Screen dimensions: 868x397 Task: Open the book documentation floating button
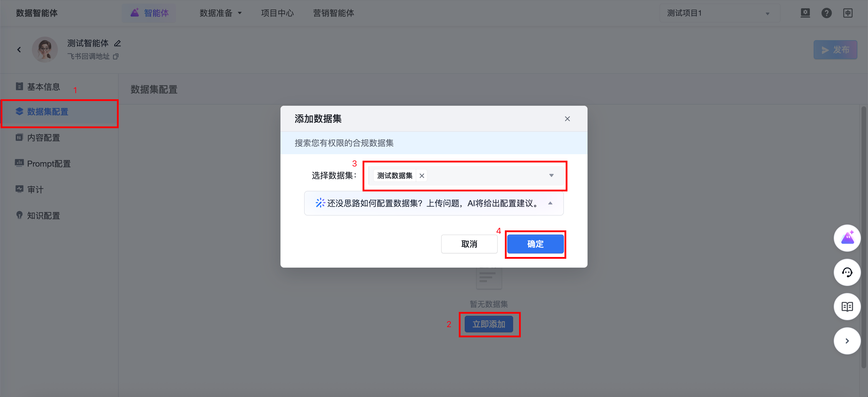(x=847, y=307)
